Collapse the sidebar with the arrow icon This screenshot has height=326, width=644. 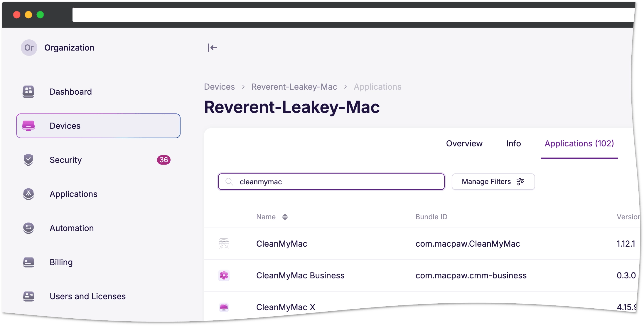click(212, 48)
